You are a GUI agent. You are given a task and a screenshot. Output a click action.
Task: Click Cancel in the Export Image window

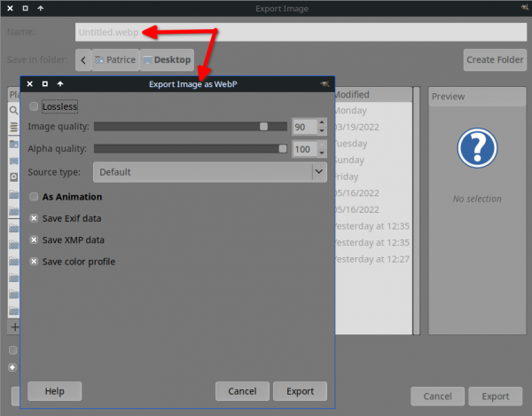click(437, 396)
